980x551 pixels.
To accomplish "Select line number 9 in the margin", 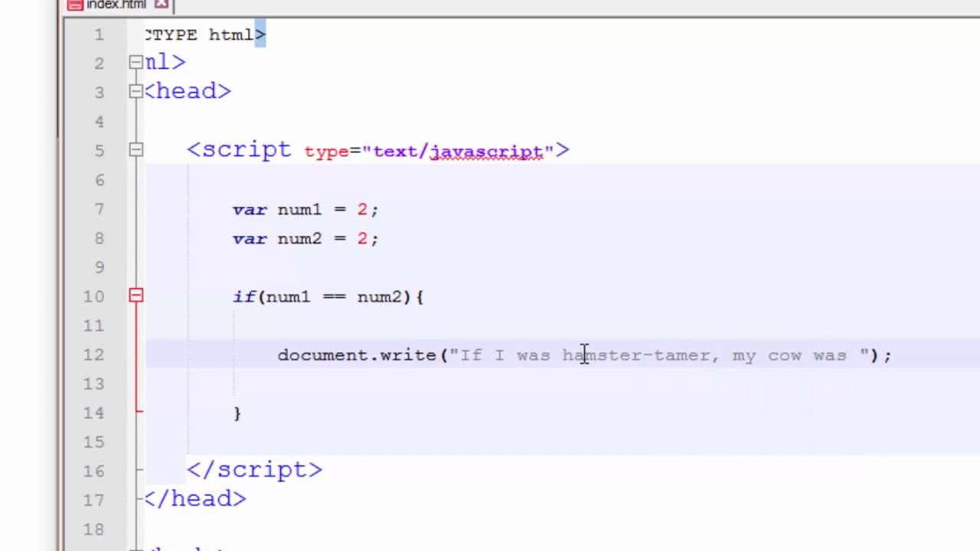I will (x=100, y=267).
